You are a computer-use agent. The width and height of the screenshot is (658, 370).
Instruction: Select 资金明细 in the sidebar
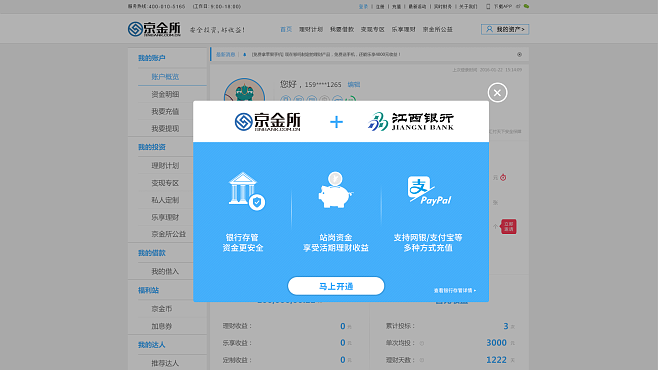coord(165,94)
